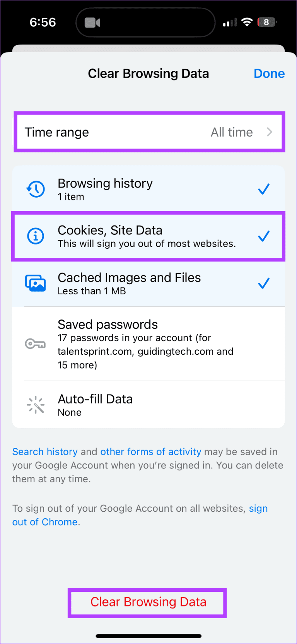Click the key icon beside Saved passwords
This screenshot has height=644, width=297.
[35, 343]
